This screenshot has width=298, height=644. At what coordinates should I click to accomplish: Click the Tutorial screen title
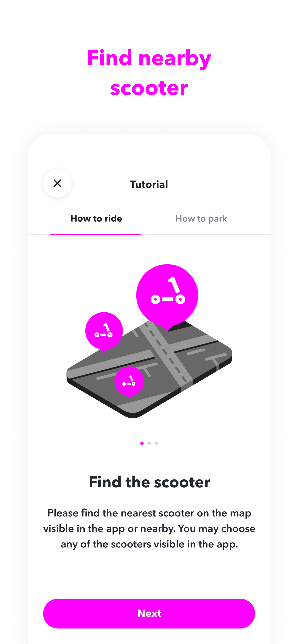click(149, 184)
